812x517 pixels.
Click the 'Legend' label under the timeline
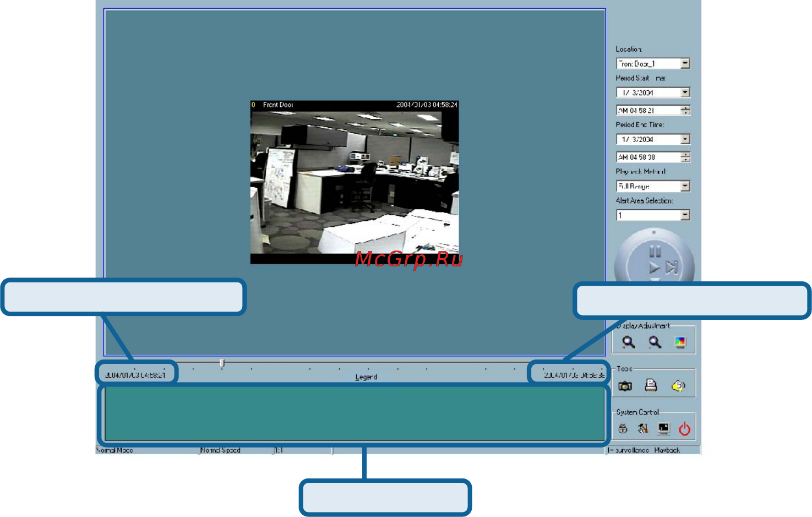(x=366, y=377)
